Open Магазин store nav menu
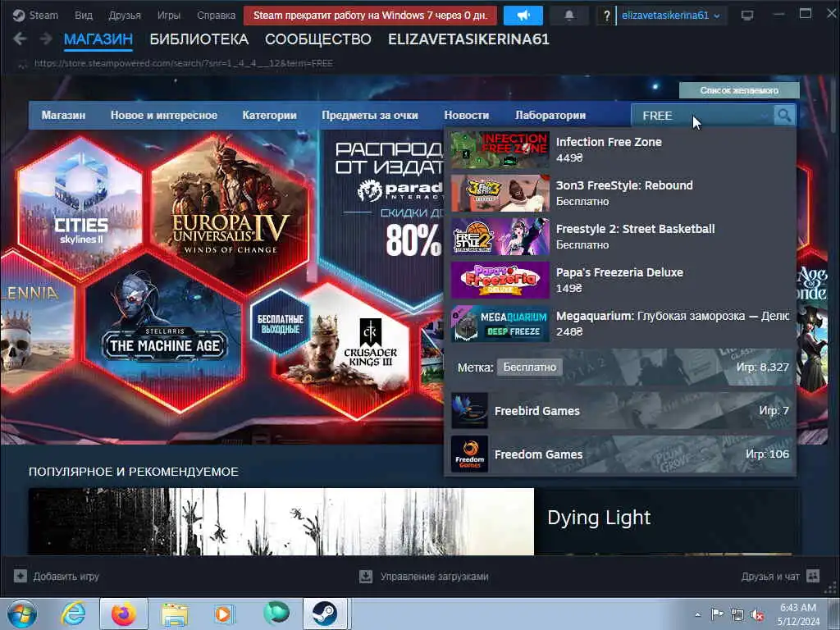Viewport: 840px width, 630px height. (63, 115)
